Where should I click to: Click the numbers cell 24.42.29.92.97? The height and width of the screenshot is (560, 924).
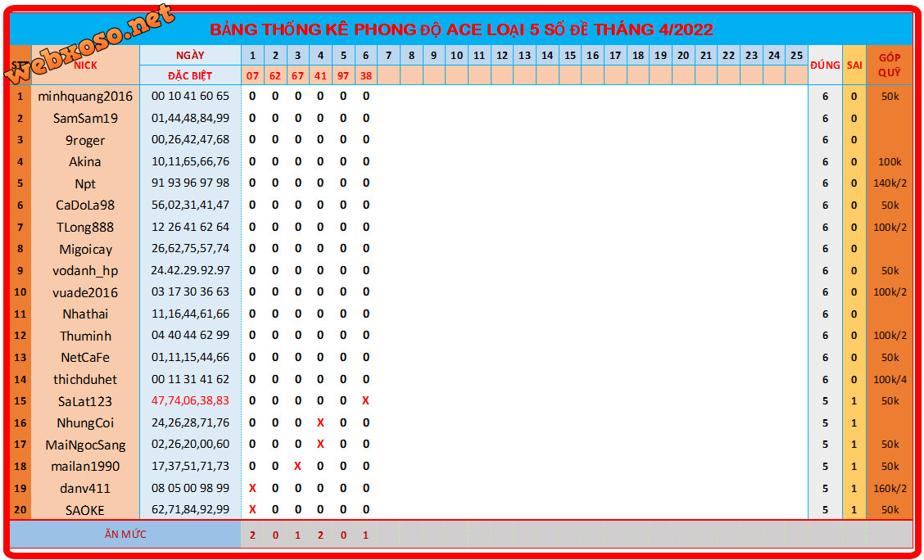tap(190, 270)
